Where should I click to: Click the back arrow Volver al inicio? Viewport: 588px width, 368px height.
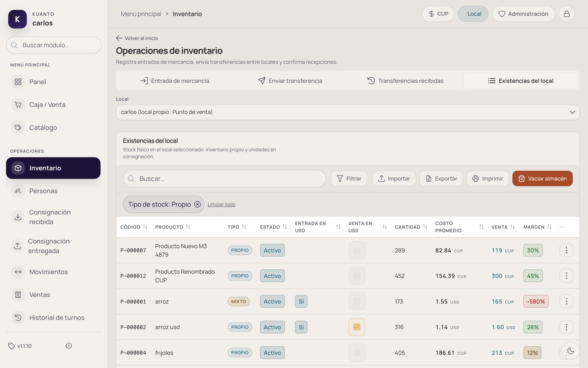(x=137, y=38)
